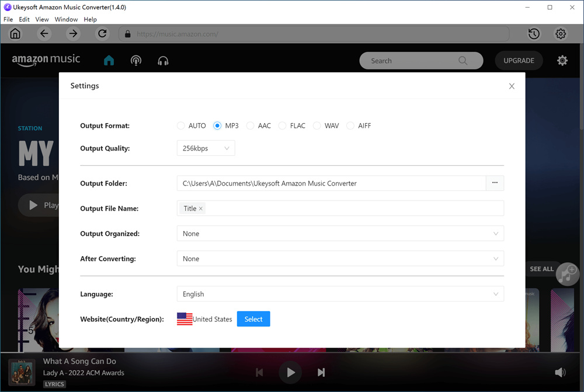Select MP3 output format
Image resolution: width=584 pixels, height=392 pixels.
(x=217, y=125)
